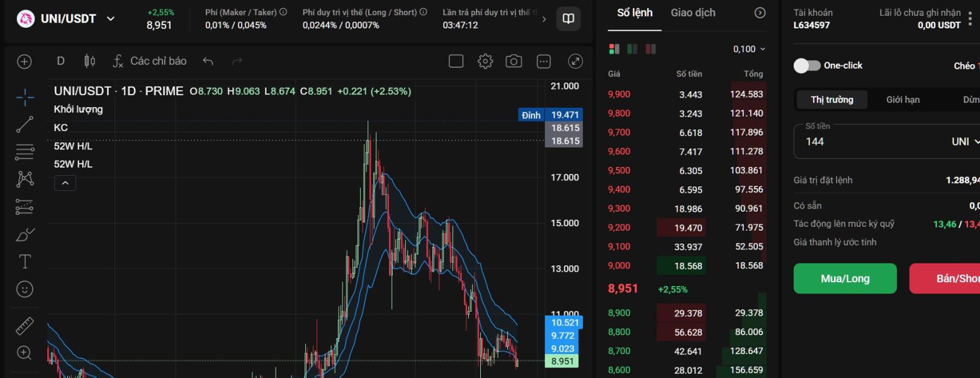Click the 9,900 ask price row
The width and height of the screenshot is (980, 378).
click(687, 94)
